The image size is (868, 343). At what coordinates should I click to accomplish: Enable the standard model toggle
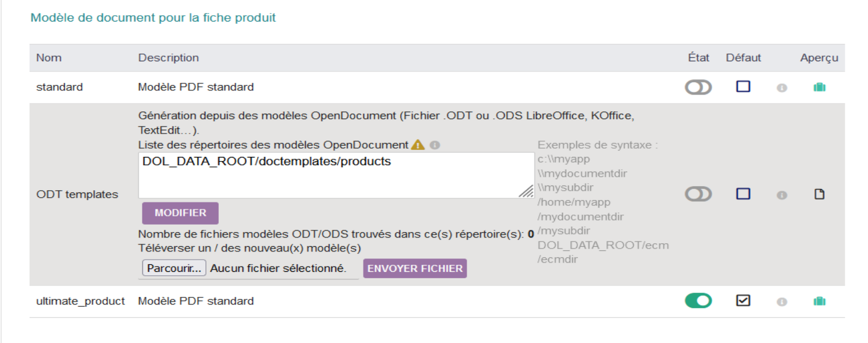click(x=698, y=87)
